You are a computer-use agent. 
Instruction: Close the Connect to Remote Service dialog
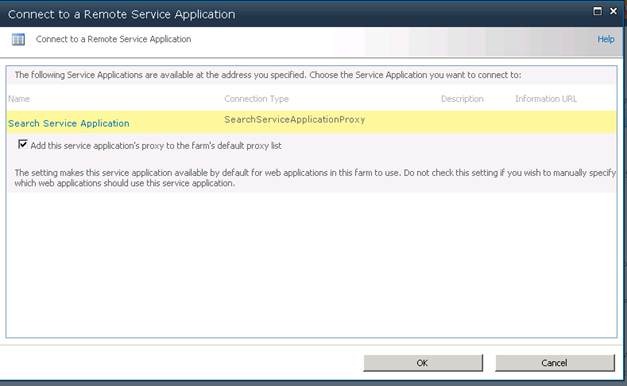[613, 11]
